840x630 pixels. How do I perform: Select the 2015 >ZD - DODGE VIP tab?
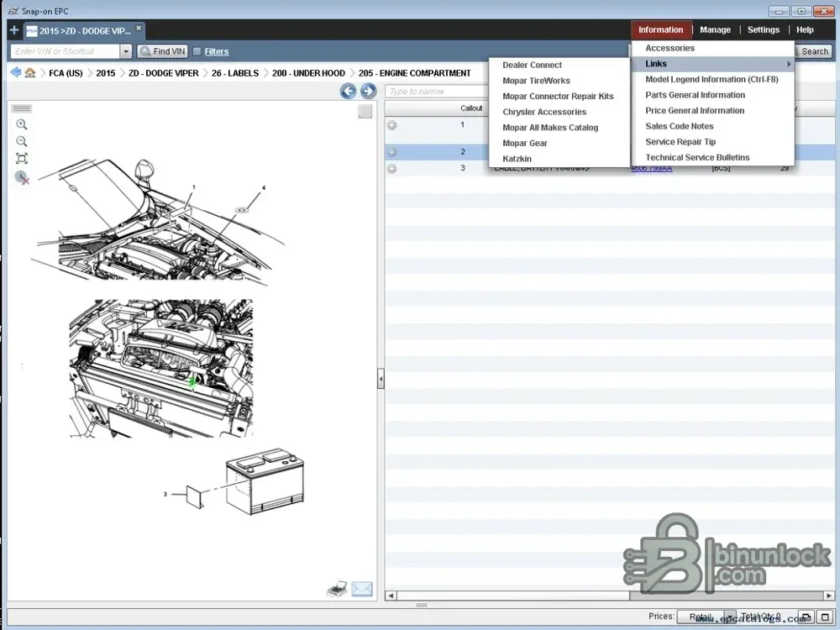tap(85, 30)
